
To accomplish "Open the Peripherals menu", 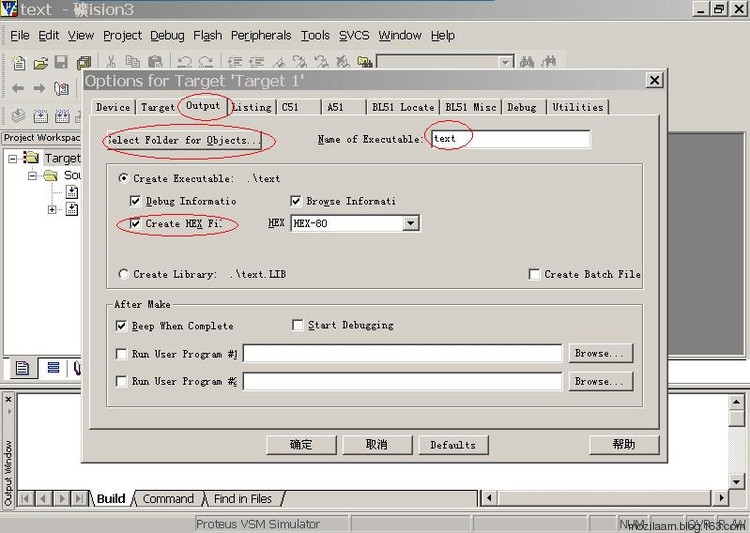I will 261,35.
